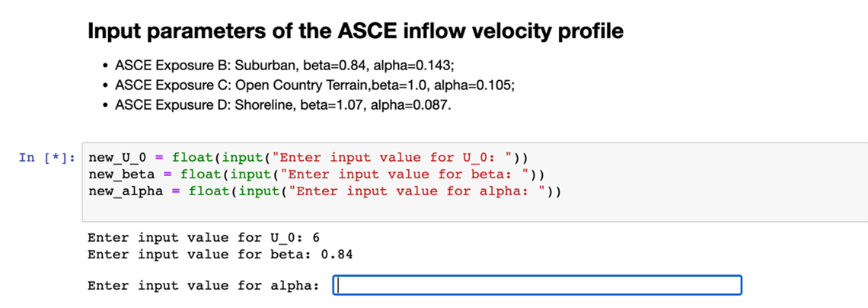
Task: Click the beta output line showing 0.84
Action: tap(220, 254)
